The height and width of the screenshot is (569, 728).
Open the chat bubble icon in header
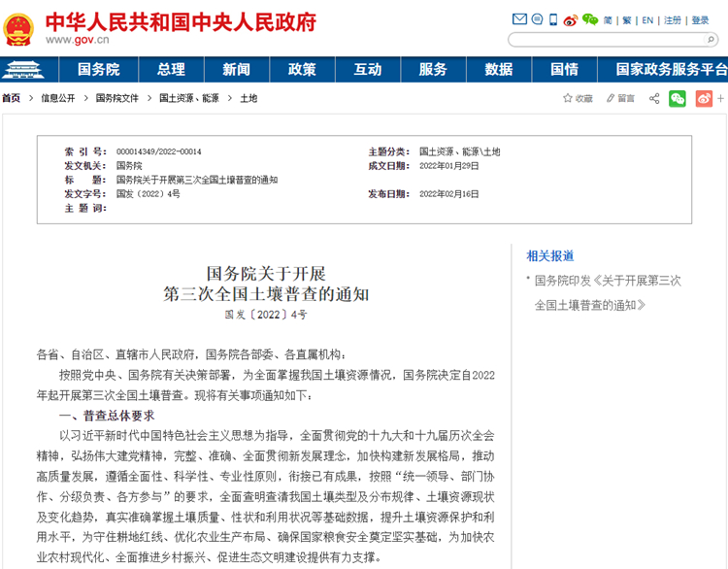tap(536, 19)
